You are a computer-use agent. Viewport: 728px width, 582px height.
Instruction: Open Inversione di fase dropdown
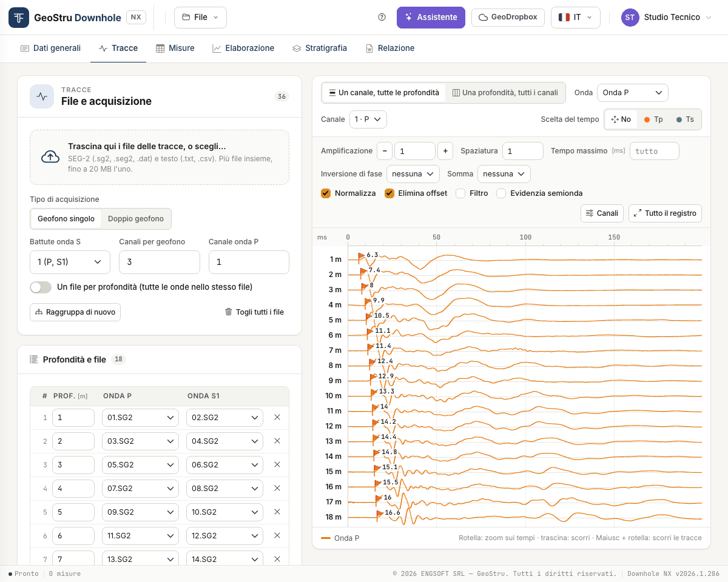point(413,174)
